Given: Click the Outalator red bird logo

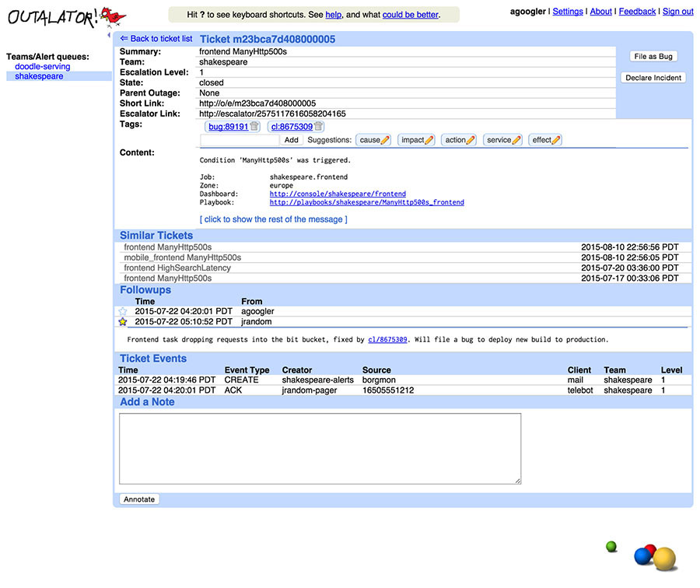Looking at the screenshot, I should coord(113,17).
